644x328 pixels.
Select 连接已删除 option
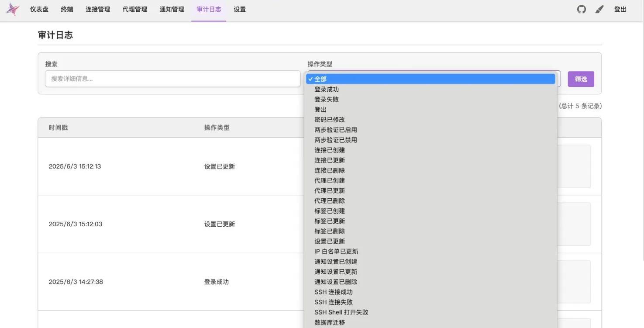pos(430,170)
